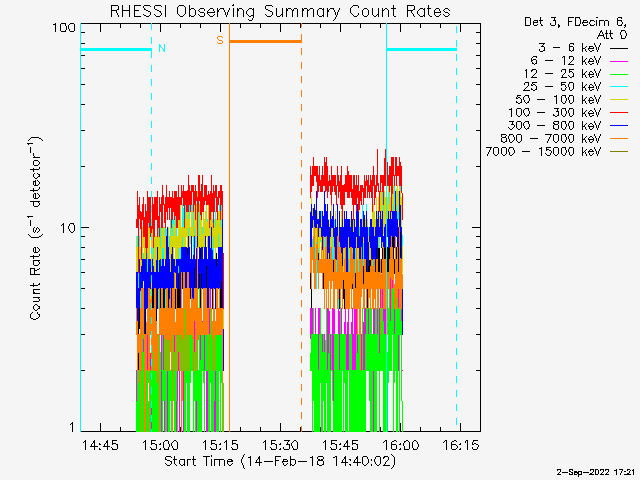This screenshot has width=640, height=480.
Task: Click the orange line swatch for 800 - 7000 keV
Action: coord(619,139)
